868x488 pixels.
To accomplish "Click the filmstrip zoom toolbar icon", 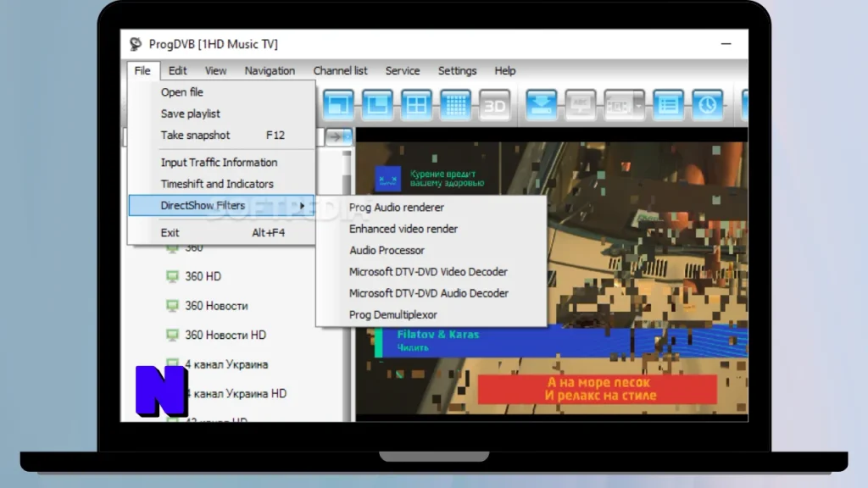I will [618, 104].
